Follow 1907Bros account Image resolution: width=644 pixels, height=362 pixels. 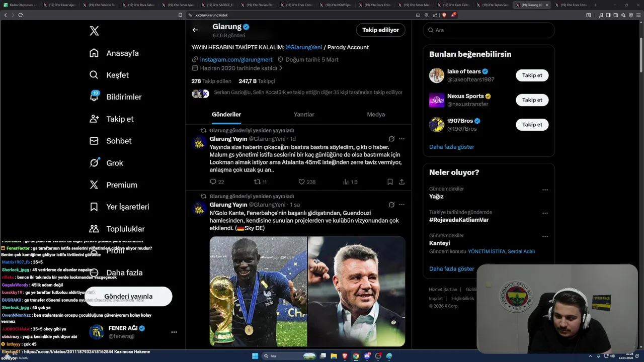point(532,125)
